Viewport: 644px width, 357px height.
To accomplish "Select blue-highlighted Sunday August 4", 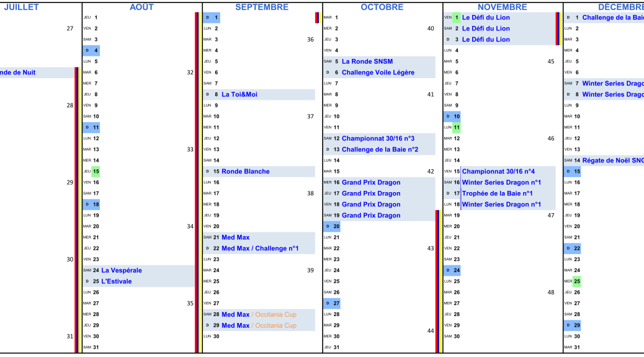I will (91, 50).
